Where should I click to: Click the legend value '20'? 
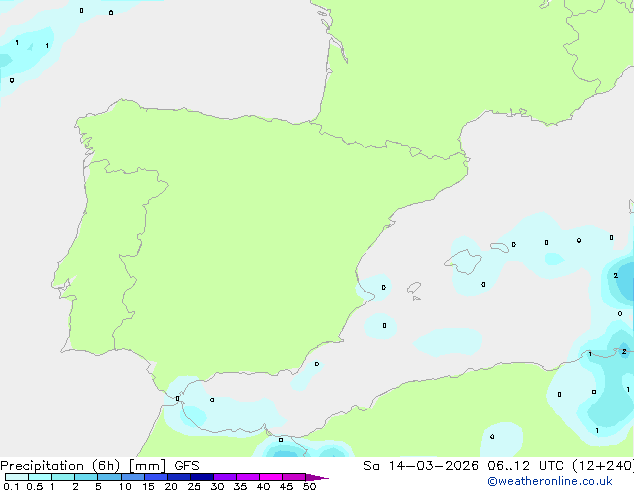(171, 486)
